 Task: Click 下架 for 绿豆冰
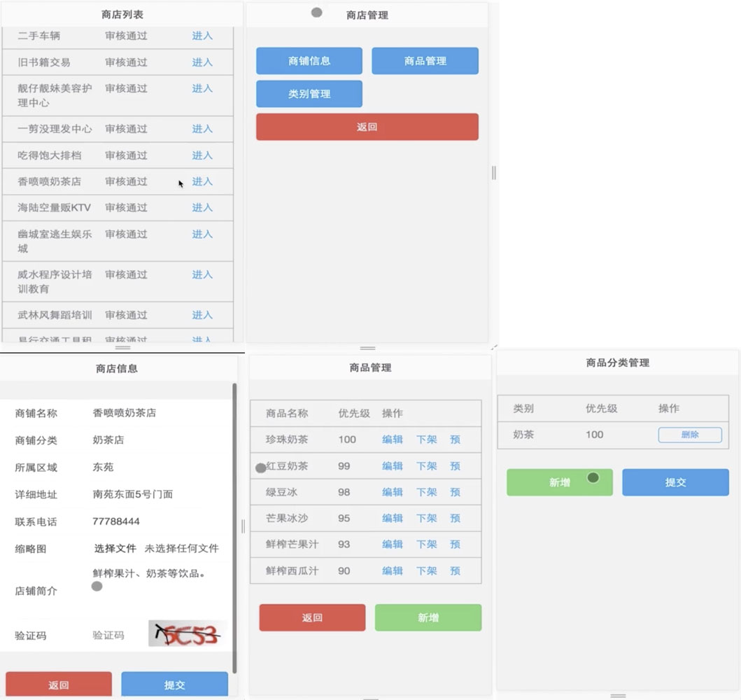426,492
